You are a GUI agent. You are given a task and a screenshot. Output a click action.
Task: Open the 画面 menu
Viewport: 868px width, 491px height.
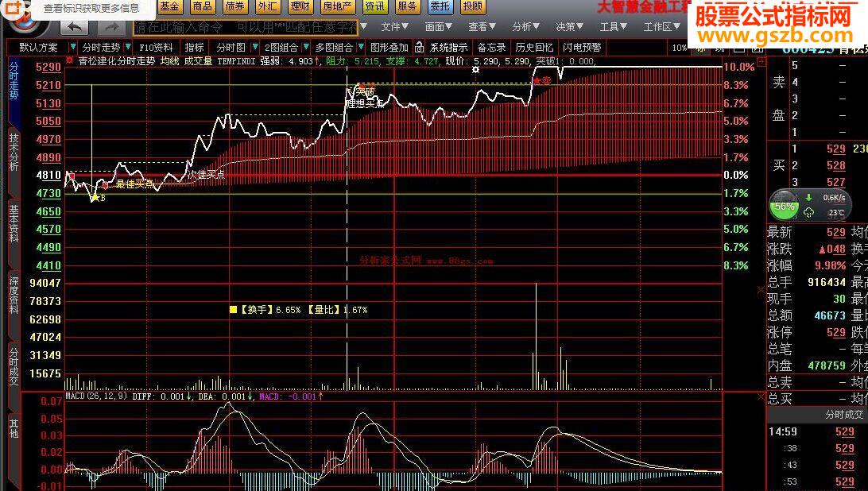click(x=439, y=26)
